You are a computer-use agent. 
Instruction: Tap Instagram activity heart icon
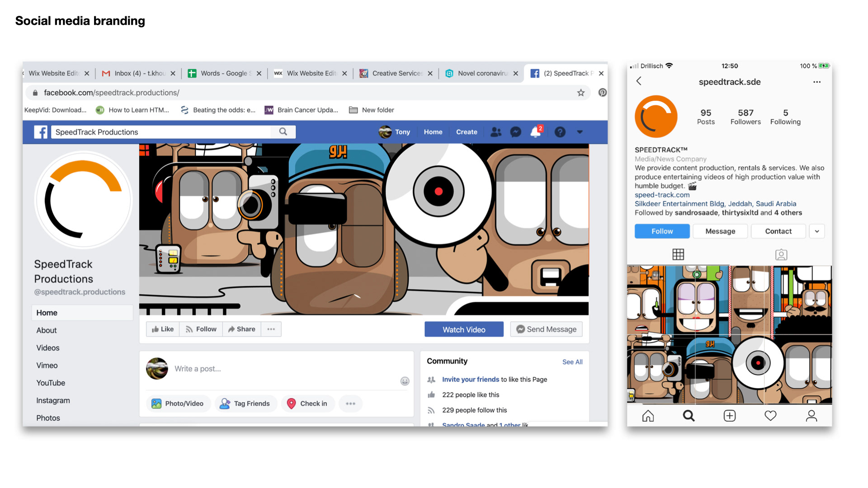click(x=770, y=416)
